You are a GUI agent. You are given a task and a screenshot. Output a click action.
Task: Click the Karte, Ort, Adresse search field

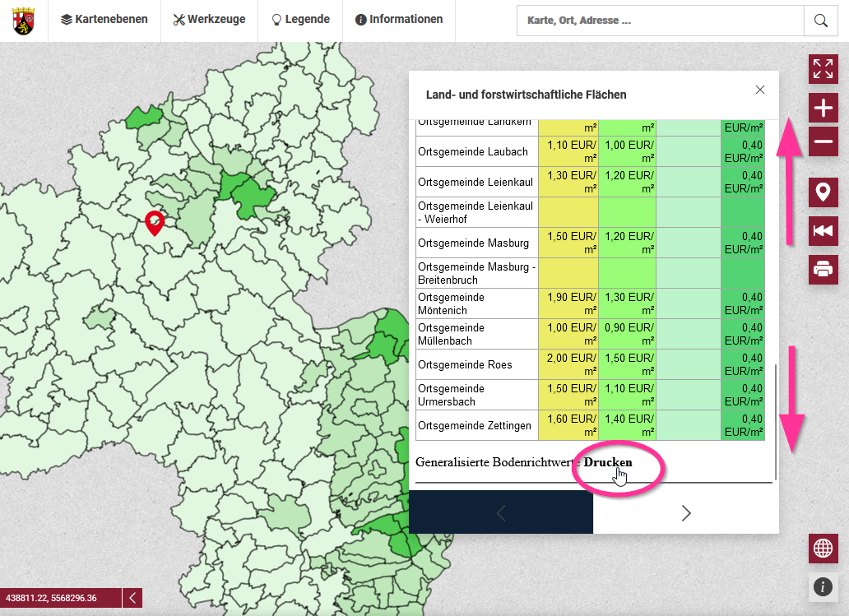660,21
